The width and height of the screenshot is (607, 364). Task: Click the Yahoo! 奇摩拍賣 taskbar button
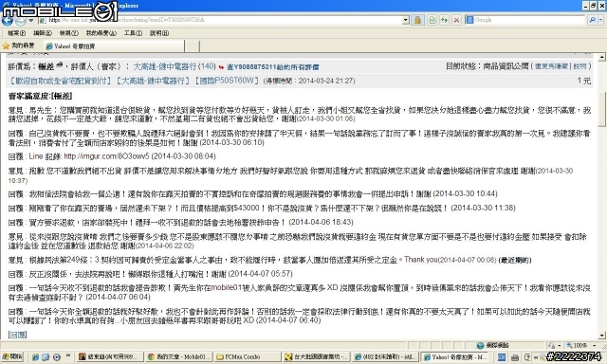[454, 357]
